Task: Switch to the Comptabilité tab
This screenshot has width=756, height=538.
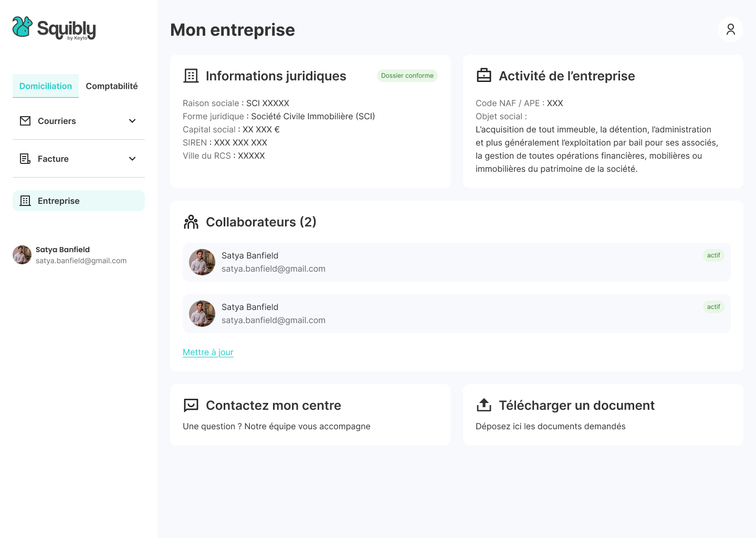Action: [x=112, y=86]
